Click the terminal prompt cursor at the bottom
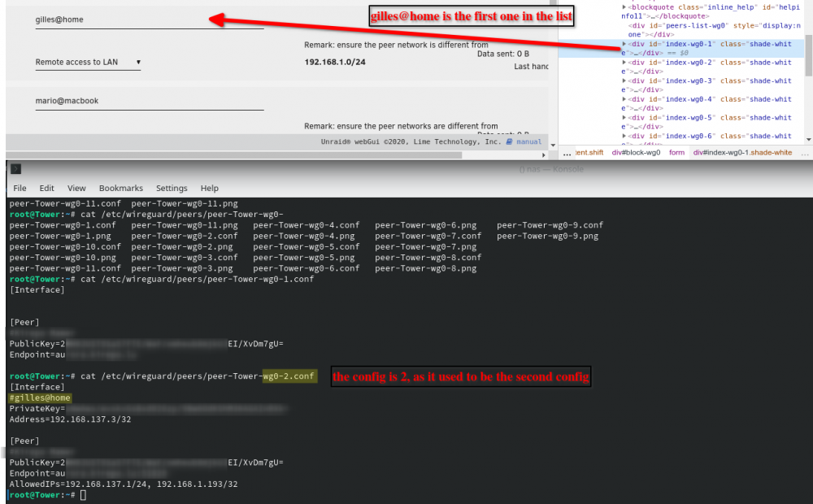Viewport: 813px width, 504px height. coord(83,495)
